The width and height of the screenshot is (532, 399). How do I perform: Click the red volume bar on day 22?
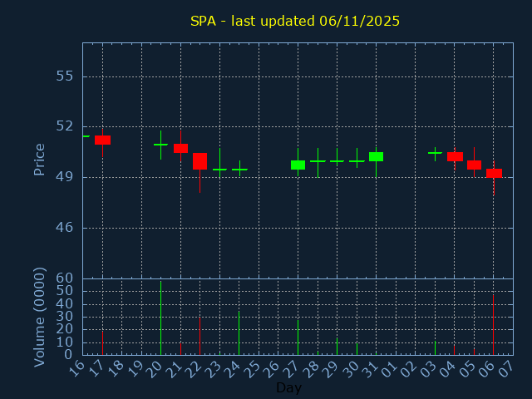tap(199, 335)
